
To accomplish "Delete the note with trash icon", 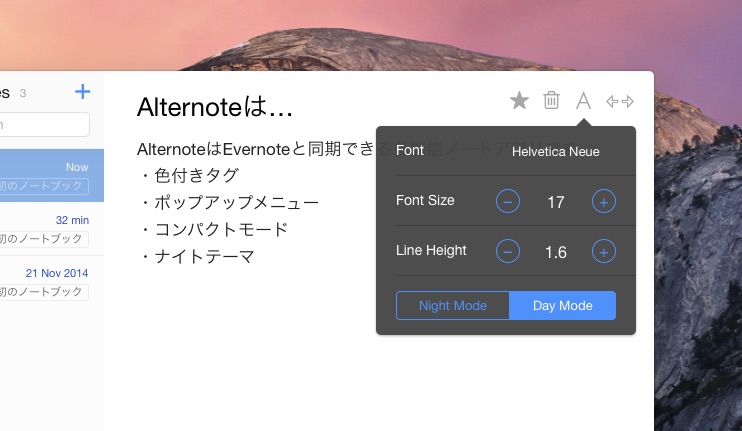I will tap(551, 100).
